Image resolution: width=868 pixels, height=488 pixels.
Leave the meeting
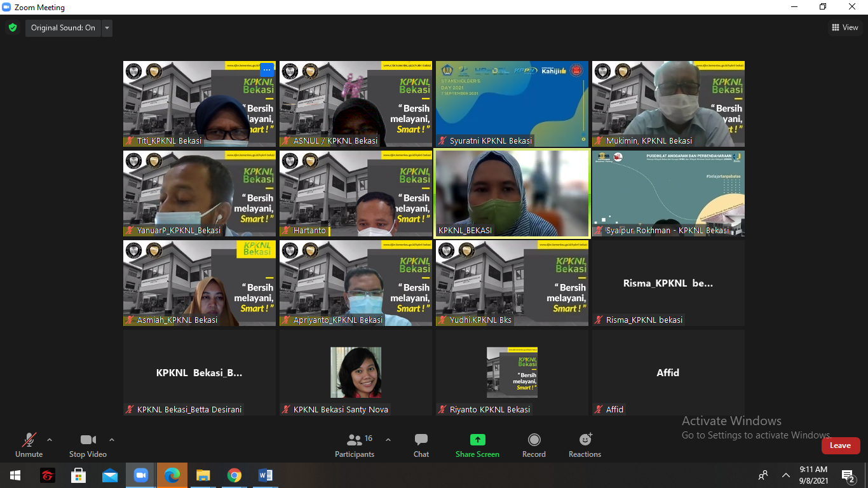pyautogui.click(x=840, y=445)
